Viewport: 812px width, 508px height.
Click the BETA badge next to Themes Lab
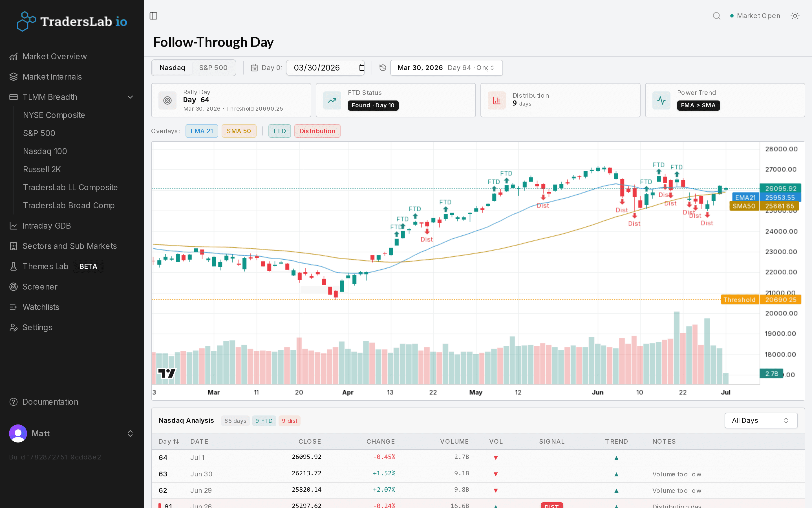(88, 266)
